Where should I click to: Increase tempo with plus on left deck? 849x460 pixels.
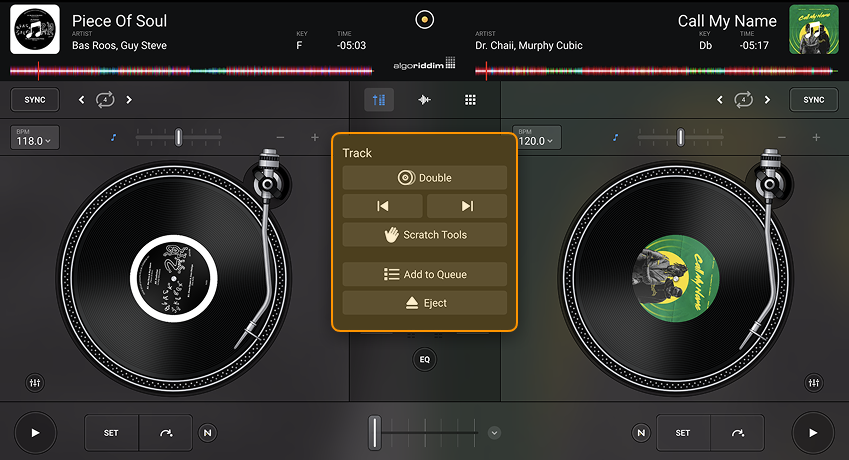pyautogui.click(x=315, y=138)
